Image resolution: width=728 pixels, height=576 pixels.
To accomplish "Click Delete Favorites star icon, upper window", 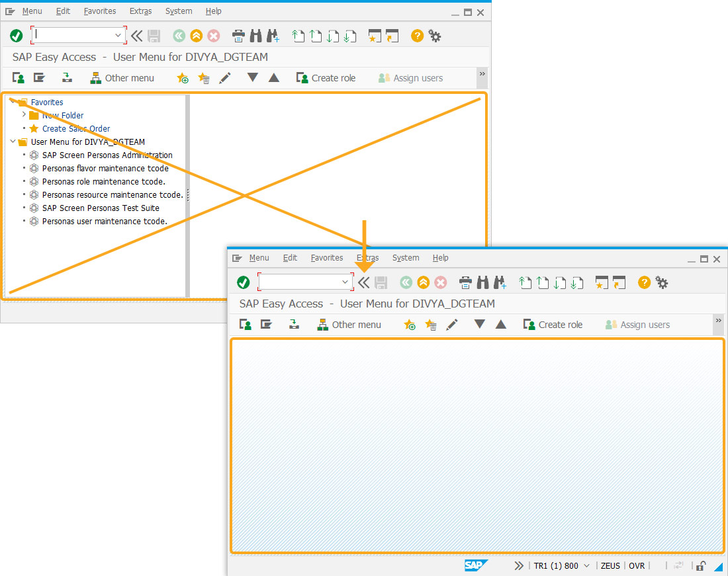I will pos(204,78).
